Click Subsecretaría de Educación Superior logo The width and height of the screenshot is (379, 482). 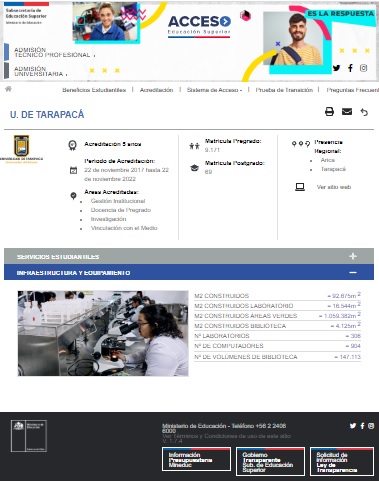(26, 14)
